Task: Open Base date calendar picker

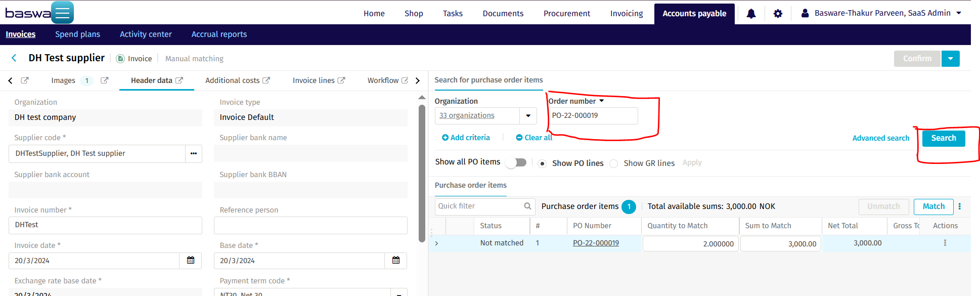Action: pos(396,261)
